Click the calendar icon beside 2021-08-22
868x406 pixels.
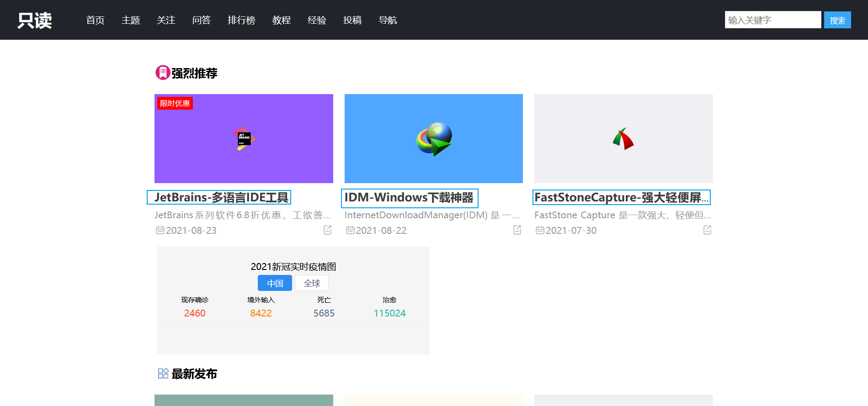(350, 230)
